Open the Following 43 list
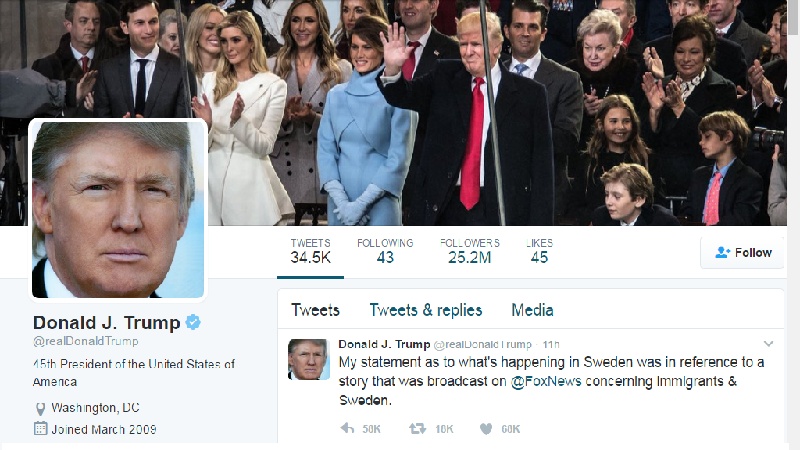This screenshot has height=450, width=800. tap(385, 251)
